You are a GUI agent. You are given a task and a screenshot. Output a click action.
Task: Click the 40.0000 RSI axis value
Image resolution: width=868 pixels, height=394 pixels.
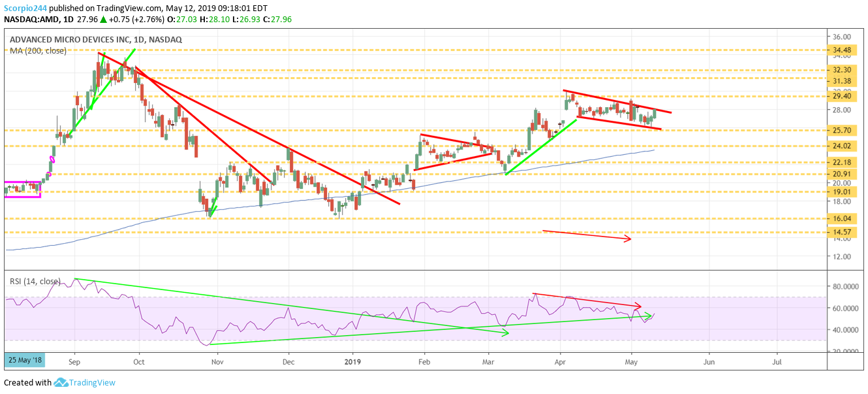pyautogui.click(x=845, y=330)
